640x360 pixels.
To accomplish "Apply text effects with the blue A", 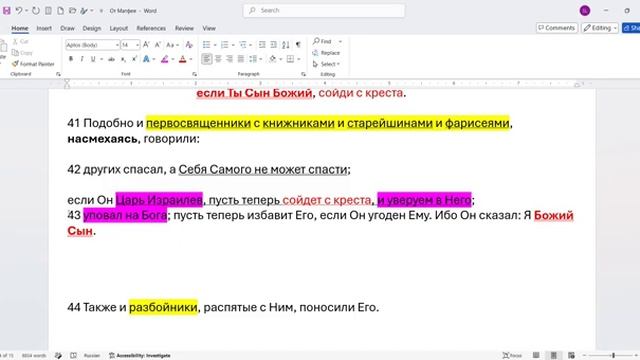I will click(x=146, y=59).
